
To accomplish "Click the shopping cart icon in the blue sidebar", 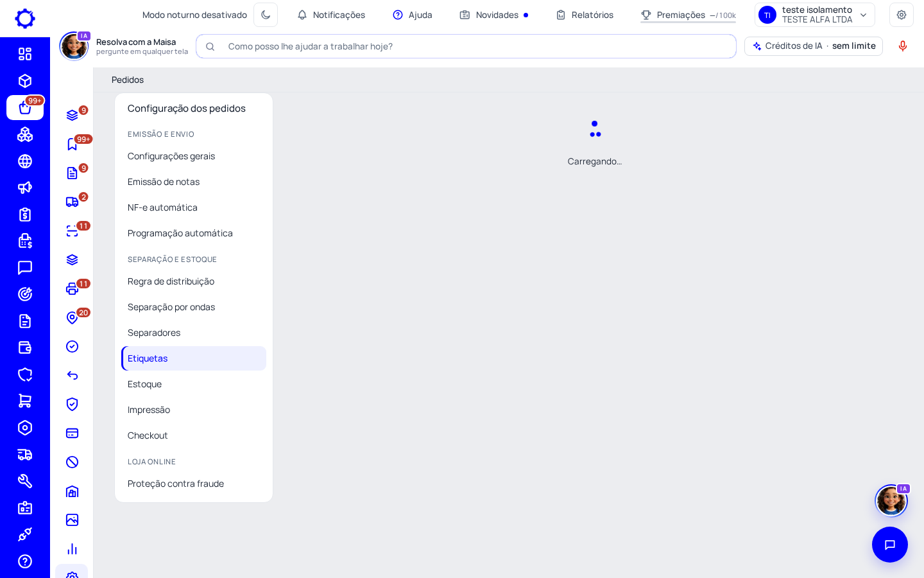I will click(x=25, y=401).
